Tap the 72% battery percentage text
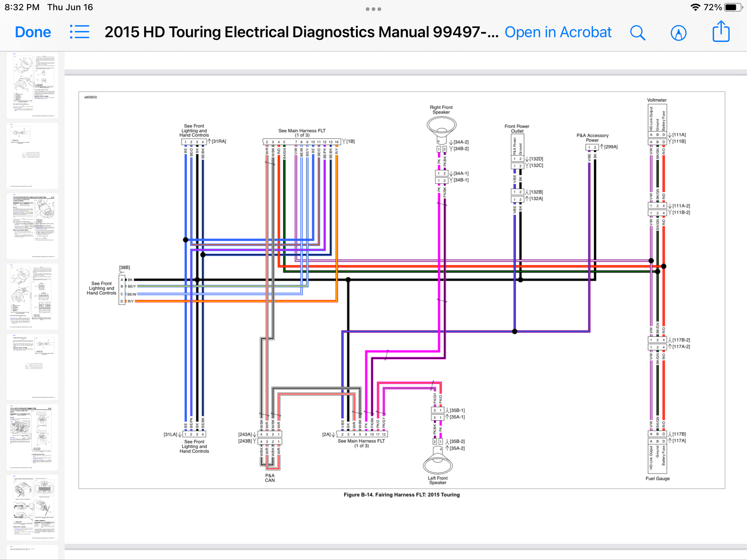This screenshot has width=747, height=560. pos(713,6)
